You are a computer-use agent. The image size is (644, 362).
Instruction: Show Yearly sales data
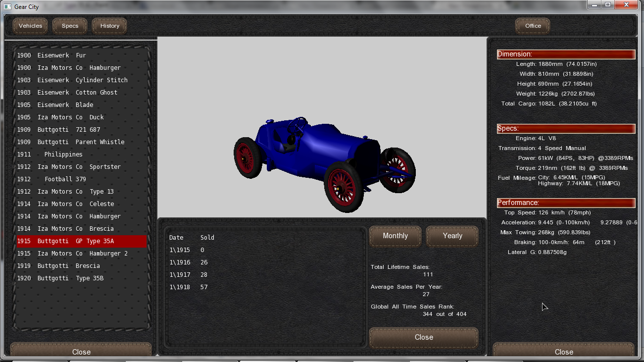click(452, 236)
